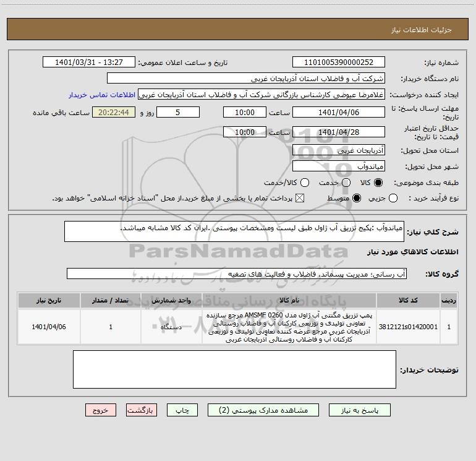The height and width of the screenshot is (461, 476).
Task: Click the شماره نیاز field 1101005390000252
Action: tap(339, 62)
